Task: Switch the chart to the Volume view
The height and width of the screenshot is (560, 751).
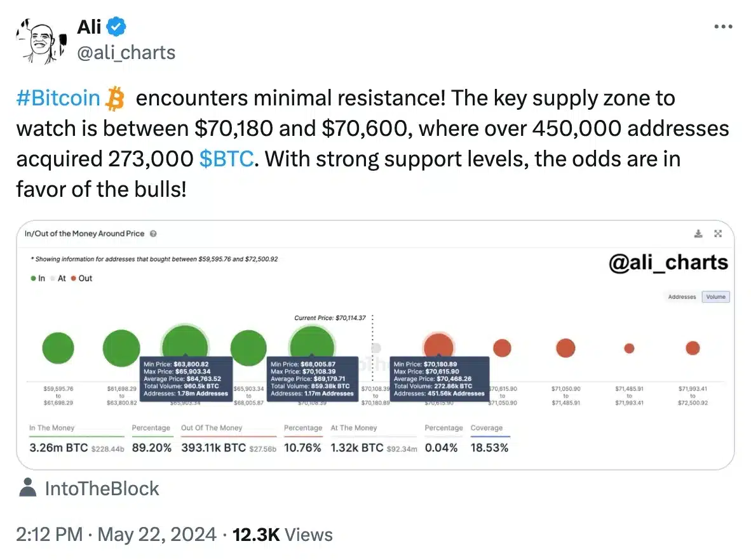Action: coord(715,297)
